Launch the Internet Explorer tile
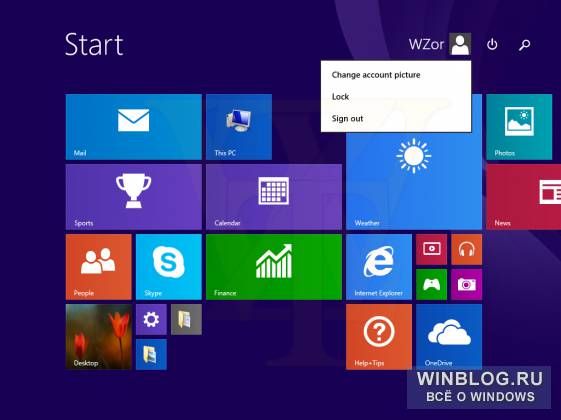561x420 pixels. pyautogui.click(x=379, y=267)
